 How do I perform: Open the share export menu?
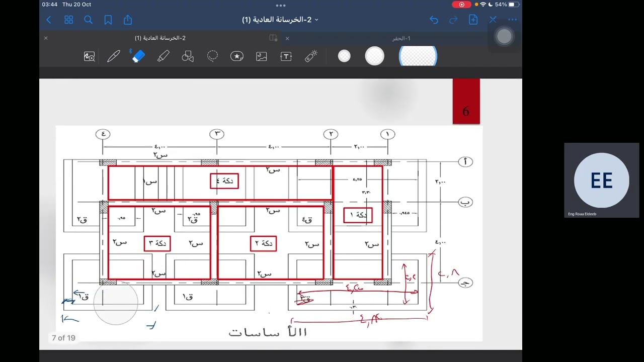click(x=128, y=20)
